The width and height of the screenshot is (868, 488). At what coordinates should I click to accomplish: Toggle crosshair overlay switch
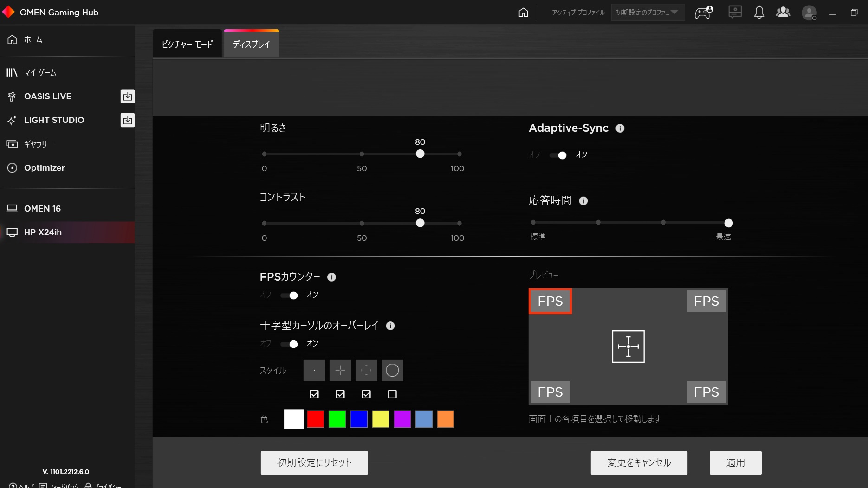pos(289,344)
